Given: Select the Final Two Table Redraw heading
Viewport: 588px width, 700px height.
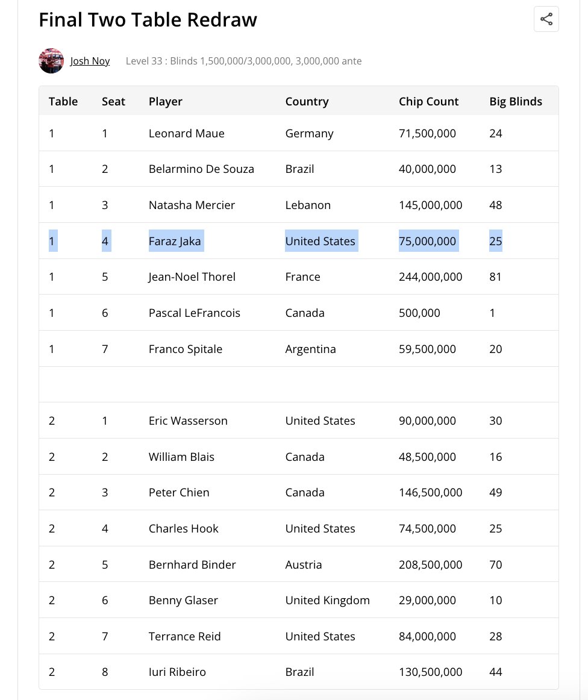Looking at the screenshot, I should (148, 20).
